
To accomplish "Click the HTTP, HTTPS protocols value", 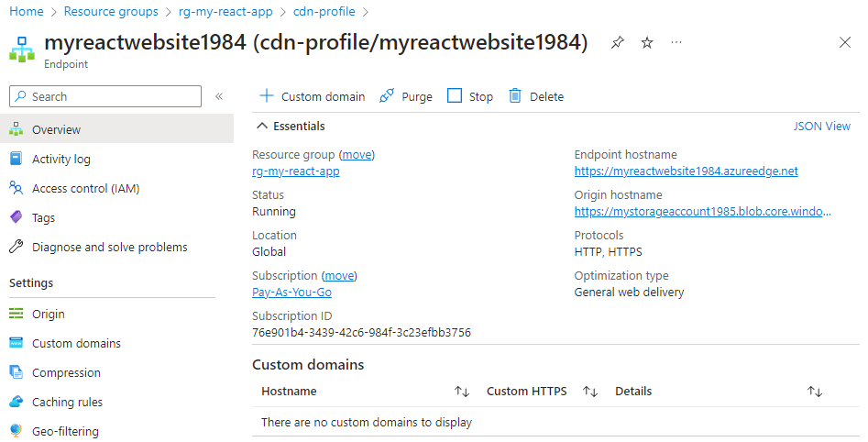I will [x=608, y=251].
